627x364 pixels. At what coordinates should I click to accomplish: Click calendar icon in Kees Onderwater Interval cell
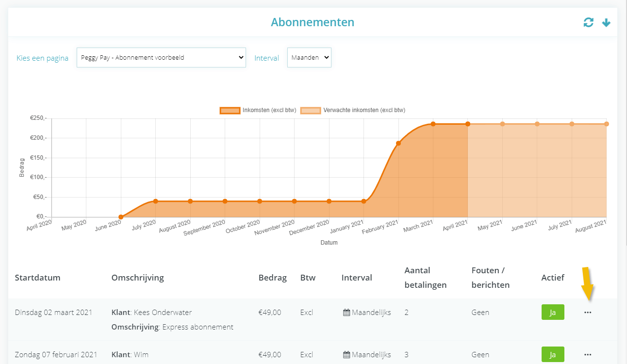point(346,313)
